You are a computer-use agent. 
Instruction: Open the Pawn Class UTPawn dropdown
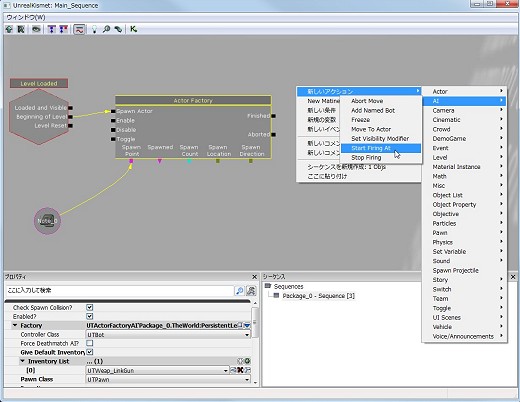click(168, 379)
